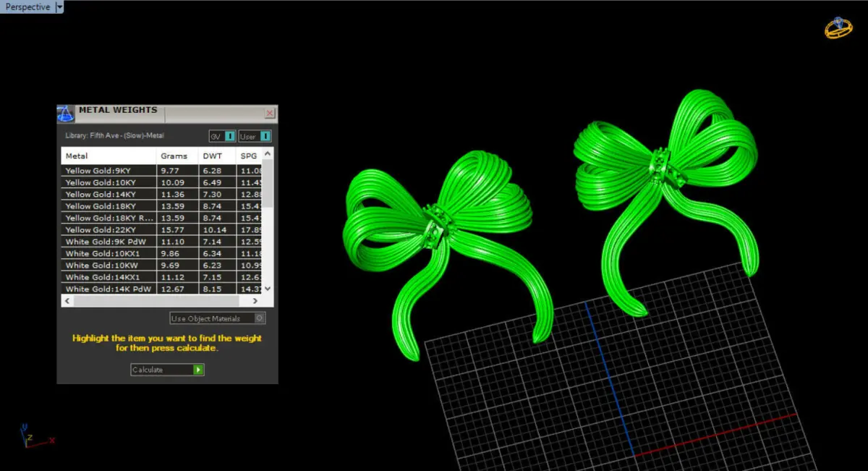This screenshot has width=868, height=471.
Task: Select the Yellow Gold:10KY row
Action: click(x=161, y=182)
